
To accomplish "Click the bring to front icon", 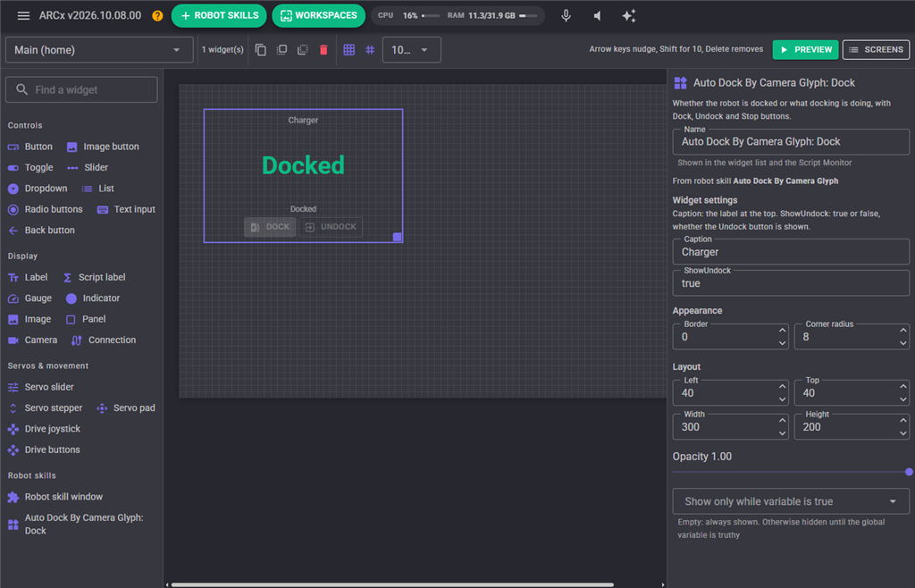I will coord(281,50).
